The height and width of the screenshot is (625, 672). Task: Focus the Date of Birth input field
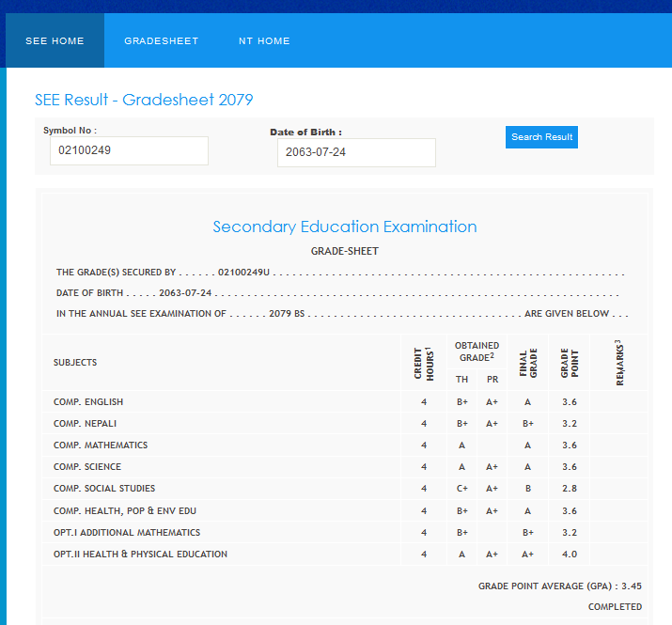click(x=356, y=152)
